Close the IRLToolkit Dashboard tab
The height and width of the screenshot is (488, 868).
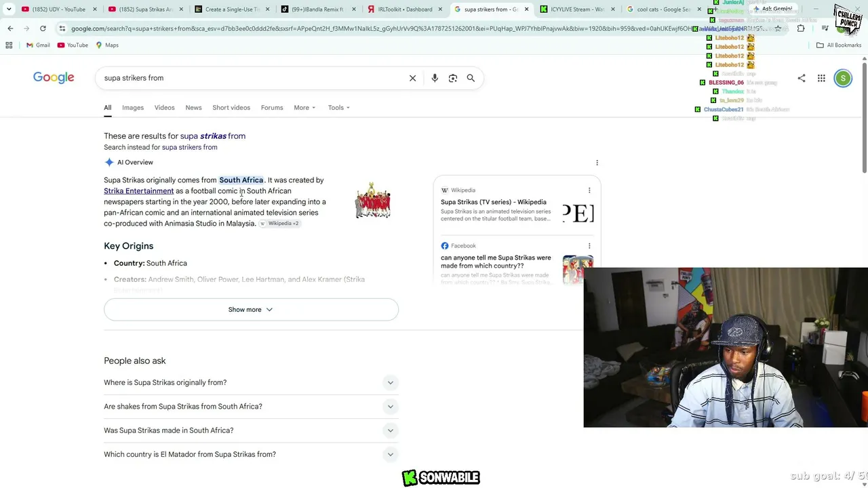point(440,9)
